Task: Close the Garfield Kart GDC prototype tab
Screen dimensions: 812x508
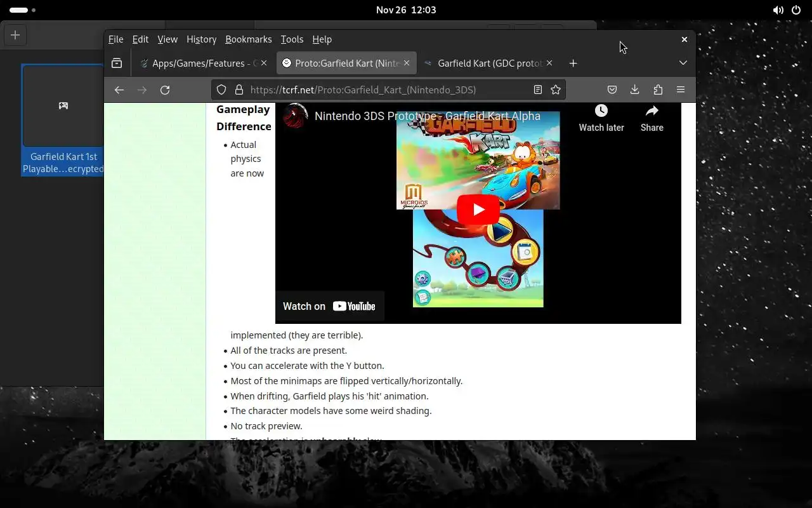Action: tap(549, 63)
